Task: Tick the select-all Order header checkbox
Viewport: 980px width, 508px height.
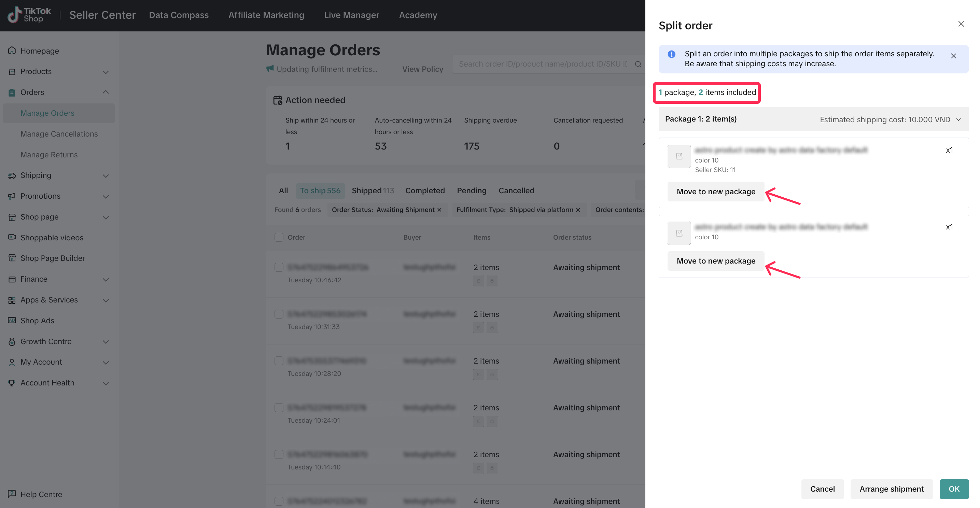Action: click(279, 237)
